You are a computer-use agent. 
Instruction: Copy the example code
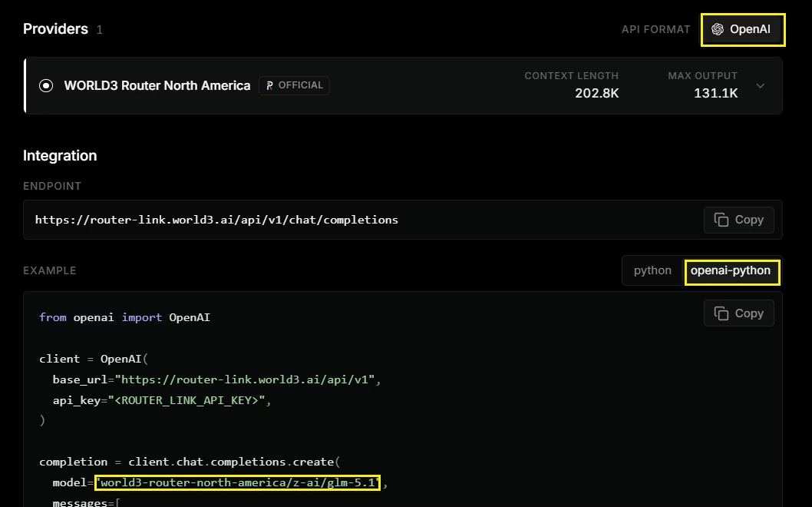click(738, 313)
